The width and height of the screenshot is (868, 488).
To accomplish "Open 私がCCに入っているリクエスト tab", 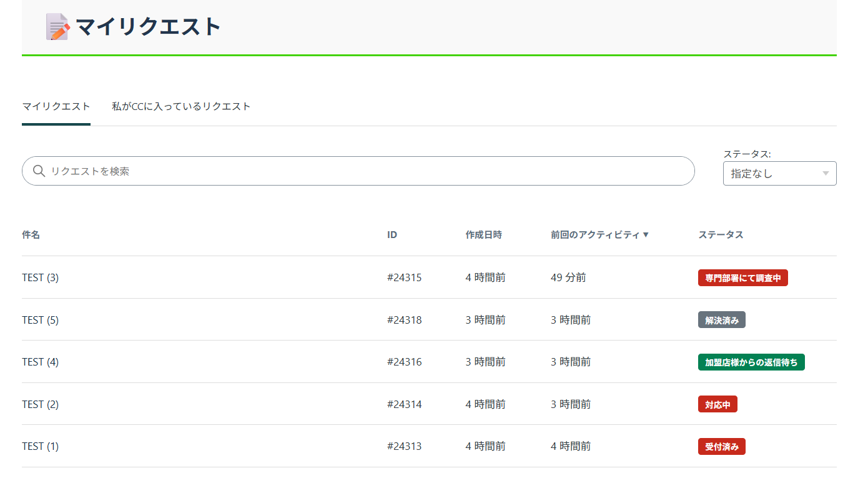I will [181, 106].
